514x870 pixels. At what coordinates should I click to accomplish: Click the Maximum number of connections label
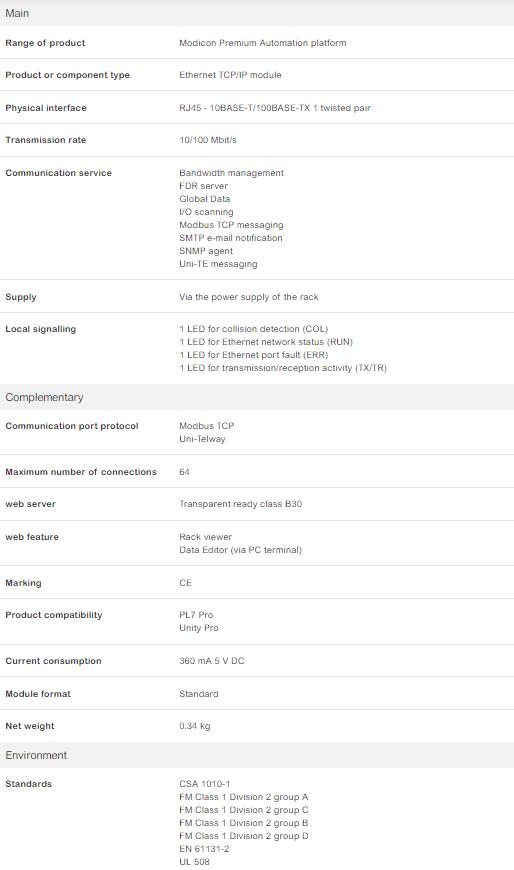(x=81, y=472)
